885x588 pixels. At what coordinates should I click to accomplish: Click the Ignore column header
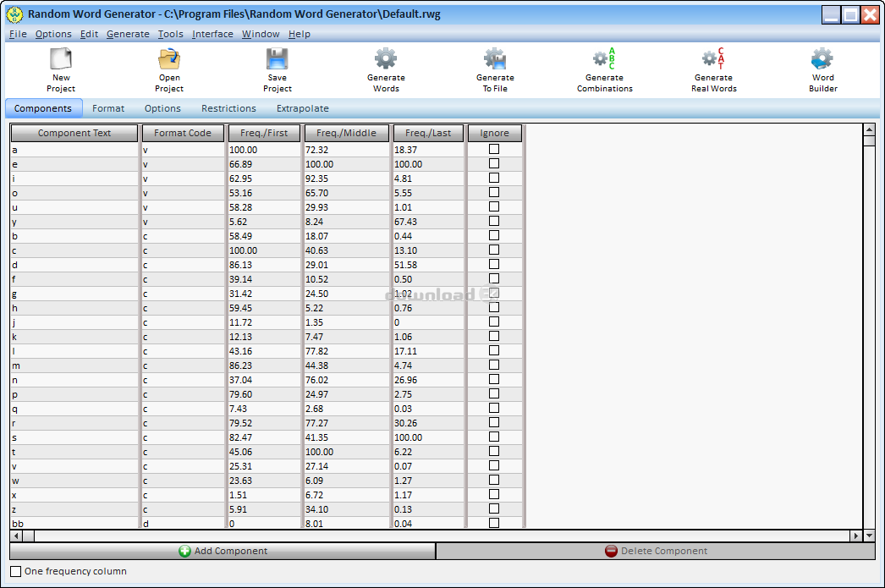(x=494, y=133)
